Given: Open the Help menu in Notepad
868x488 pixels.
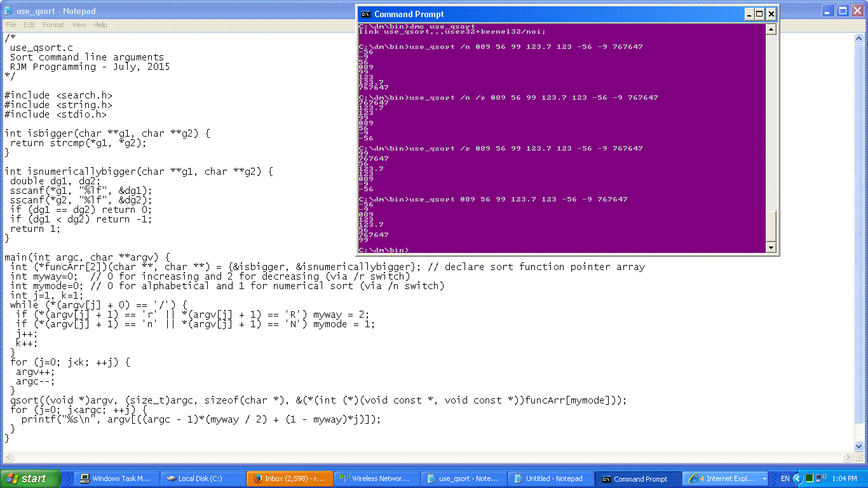Looking at the screenshot, I should pyautogui.click(x=100, y=25).
